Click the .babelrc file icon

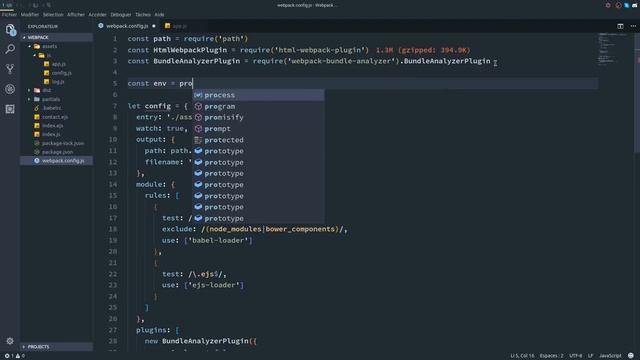pyautogui.click(x=37, y=108)
